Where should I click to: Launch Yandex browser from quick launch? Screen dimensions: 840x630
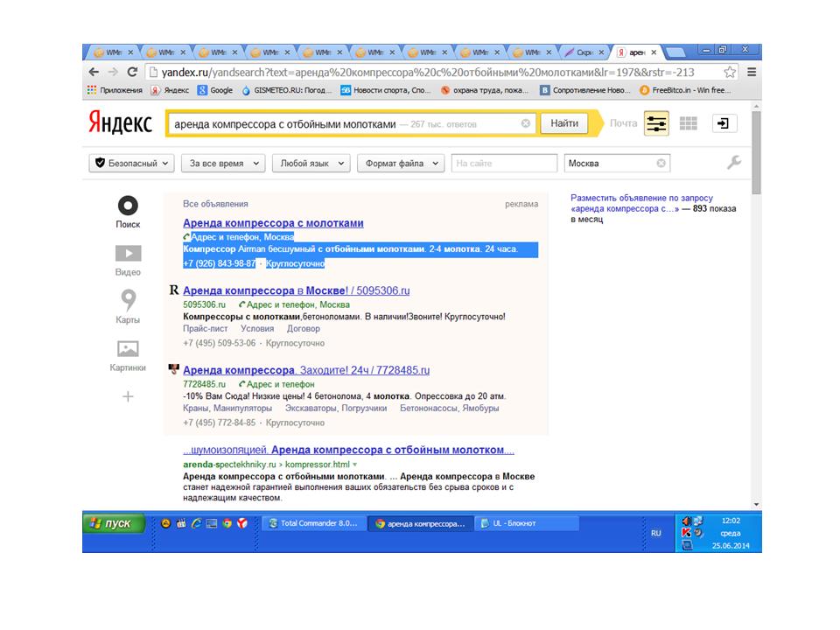tap(242, 523)
